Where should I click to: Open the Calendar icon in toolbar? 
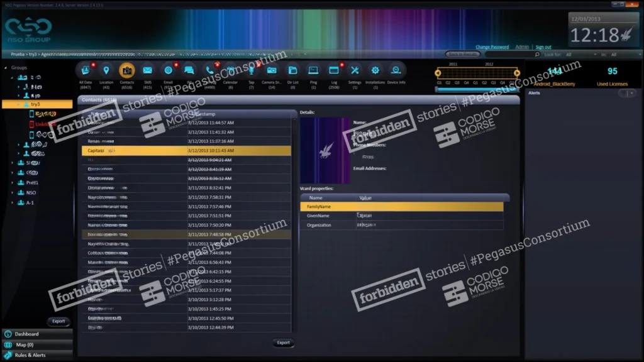coord(230,70)
